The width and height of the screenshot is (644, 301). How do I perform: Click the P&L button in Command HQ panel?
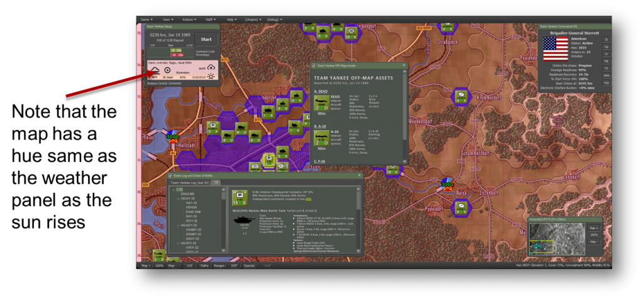point(606,61)
